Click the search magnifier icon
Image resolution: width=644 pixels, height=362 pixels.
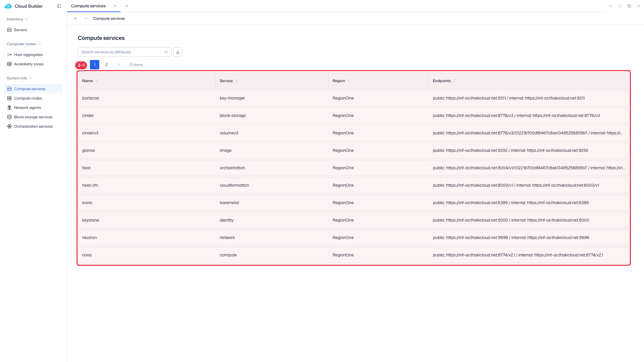pyautogui.click(x=166, y=52)
